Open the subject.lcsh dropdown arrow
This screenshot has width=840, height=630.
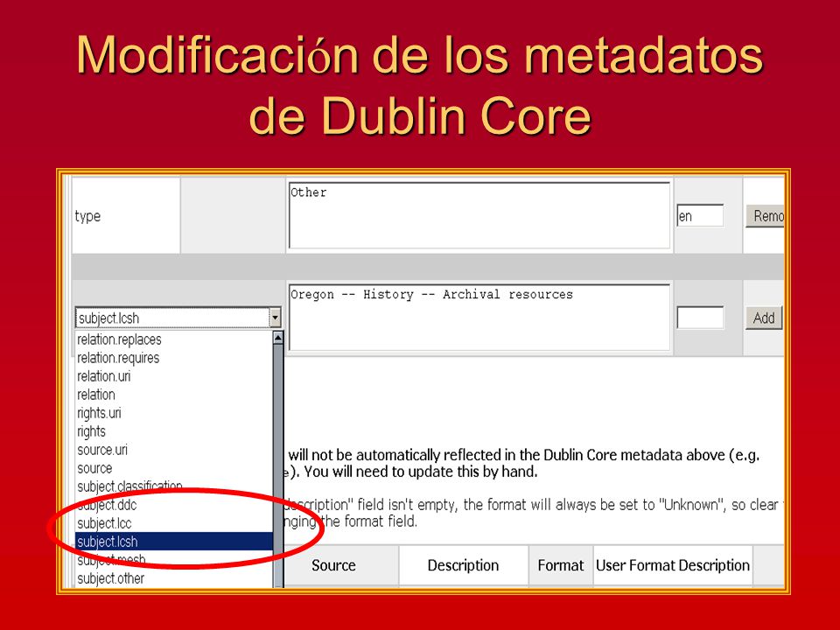pyautogui.click(x=275, y=318)
